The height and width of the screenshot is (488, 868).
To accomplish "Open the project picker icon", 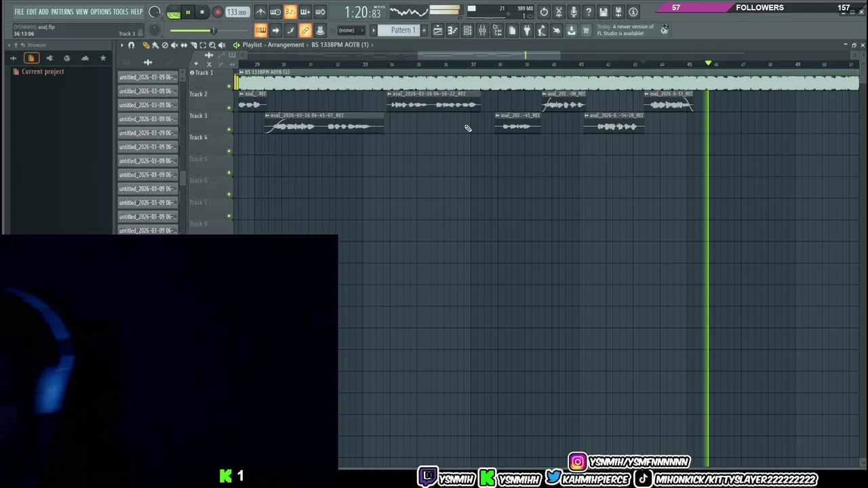I will click(512, 30).
